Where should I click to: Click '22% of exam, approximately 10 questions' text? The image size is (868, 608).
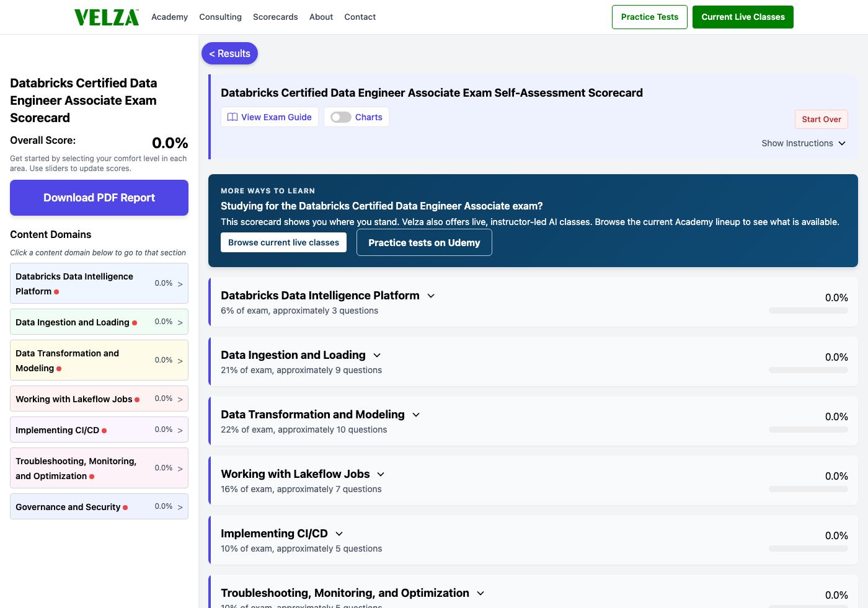coord(304,430)
